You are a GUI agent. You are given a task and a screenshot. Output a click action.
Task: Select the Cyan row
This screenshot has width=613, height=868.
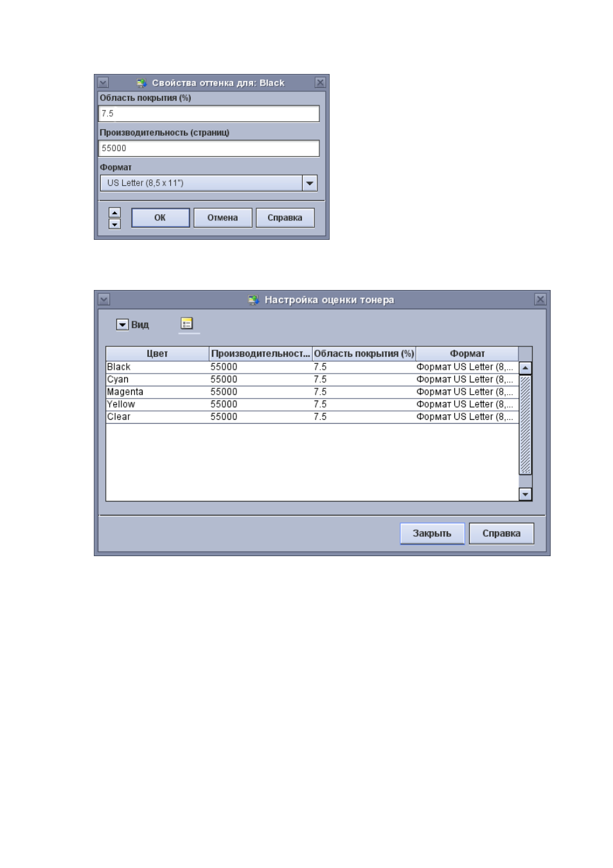click(x=312, y=379)
